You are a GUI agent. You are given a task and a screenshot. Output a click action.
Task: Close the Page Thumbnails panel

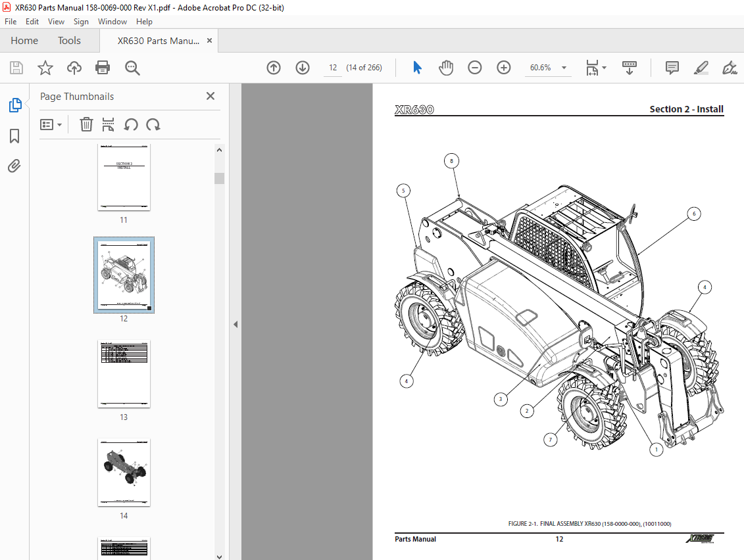(211, 96)
